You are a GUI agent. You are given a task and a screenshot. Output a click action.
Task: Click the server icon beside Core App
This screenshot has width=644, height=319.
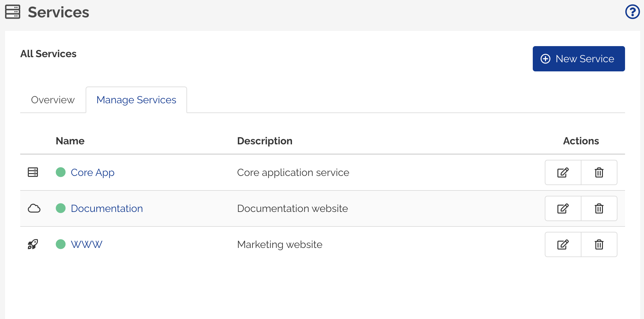(33, 172)
